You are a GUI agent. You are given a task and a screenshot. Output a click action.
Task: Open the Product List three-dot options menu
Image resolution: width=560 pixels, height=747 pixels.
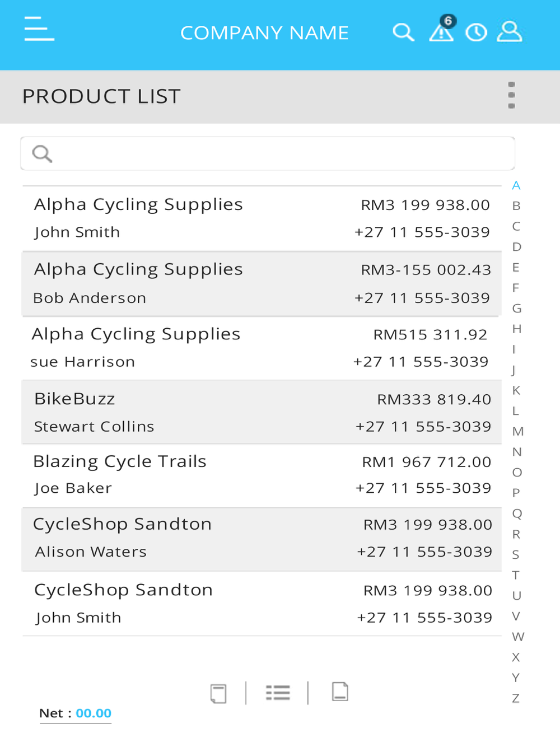pyautogui.click(x=511, y=95)
